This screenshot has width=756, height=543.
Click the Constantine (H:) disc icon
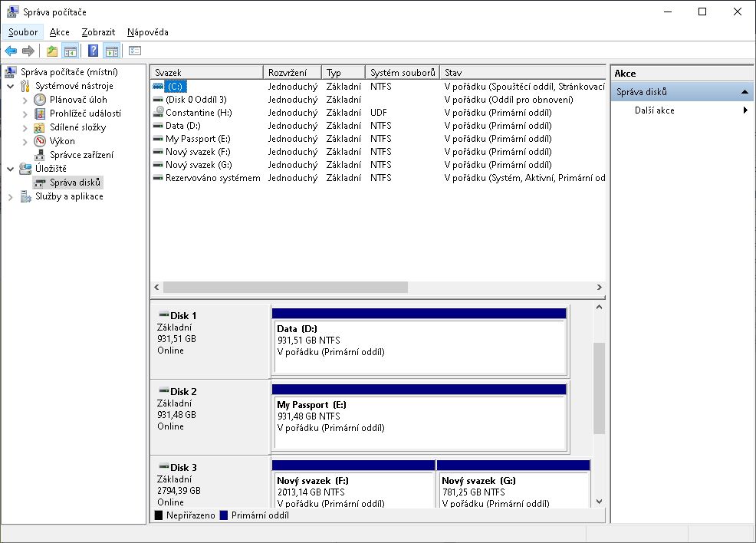[158, 112]
